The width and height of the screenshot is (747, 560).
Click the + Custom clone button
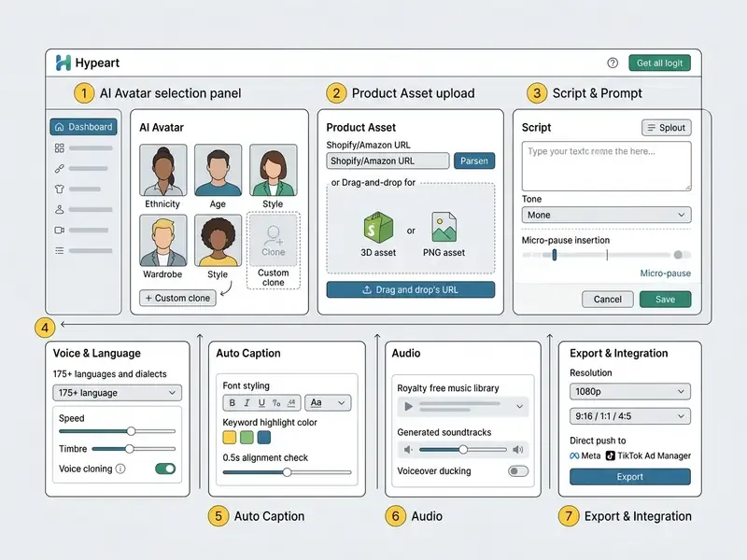[x=177, y=298]
